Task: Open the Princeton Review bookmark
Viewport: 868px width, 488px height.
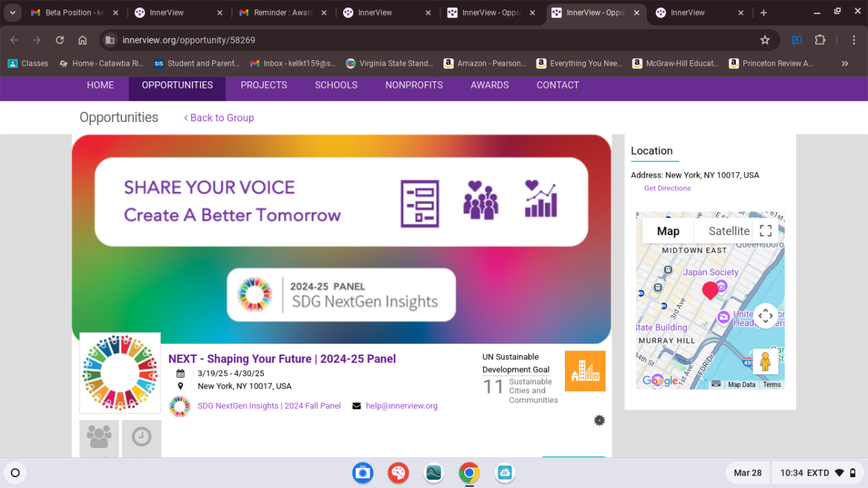Action: coord(771,64)
